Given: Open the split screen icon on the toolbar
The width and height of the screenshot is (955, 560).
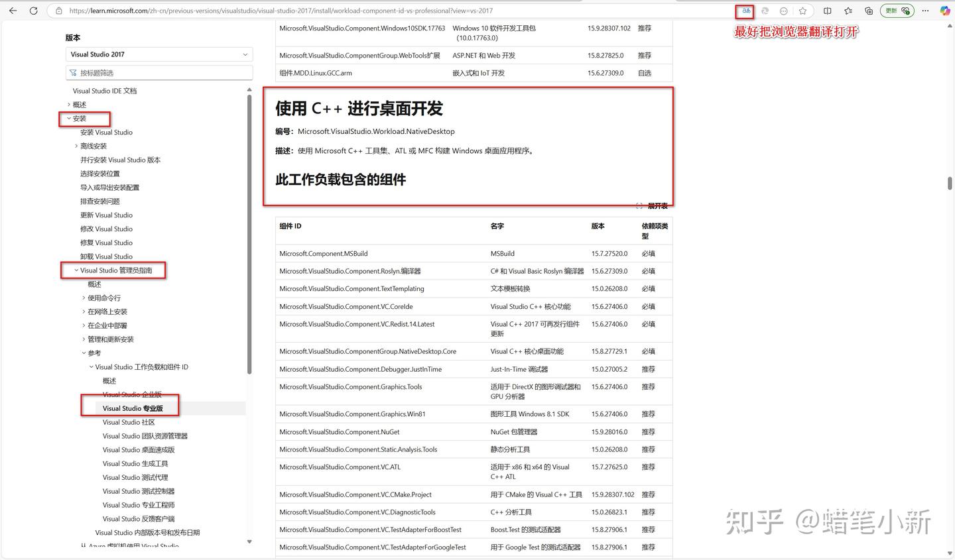Looking at the screenshot, I should tap(827, 11).
